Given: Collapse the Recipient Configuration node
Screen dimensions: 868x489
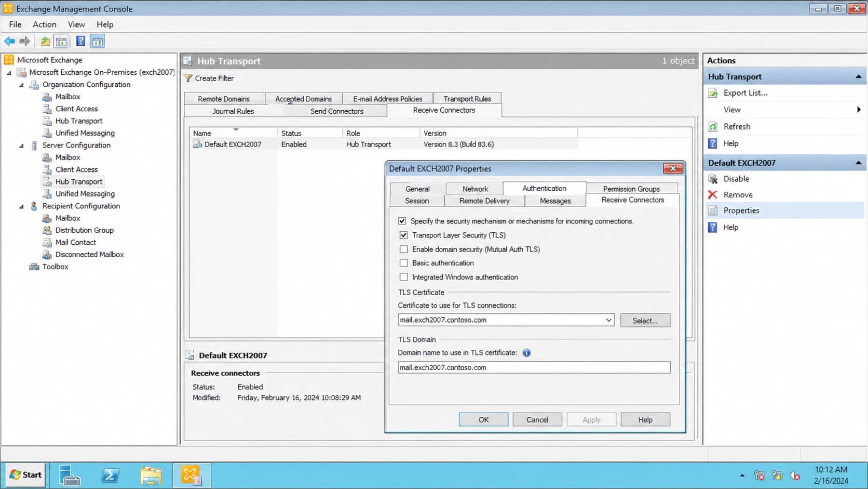Looking at the screenshot, I should [21, 206].
